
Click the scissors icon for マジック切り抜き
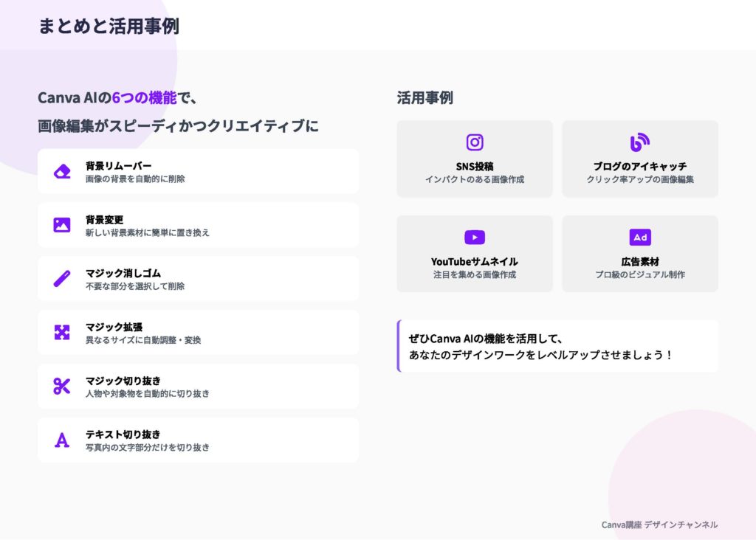(x=62, y=386)
